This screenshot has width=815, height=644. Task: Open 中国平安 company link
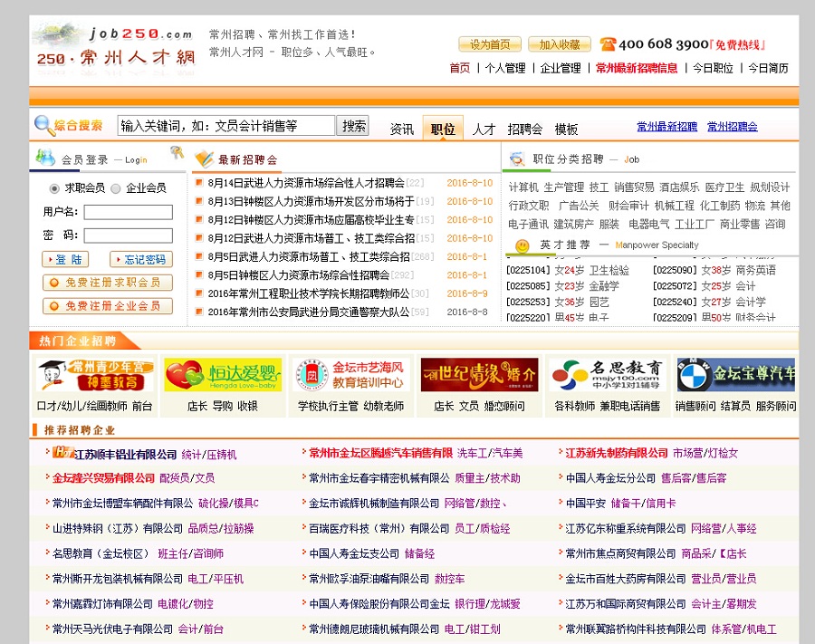[586, 503]
